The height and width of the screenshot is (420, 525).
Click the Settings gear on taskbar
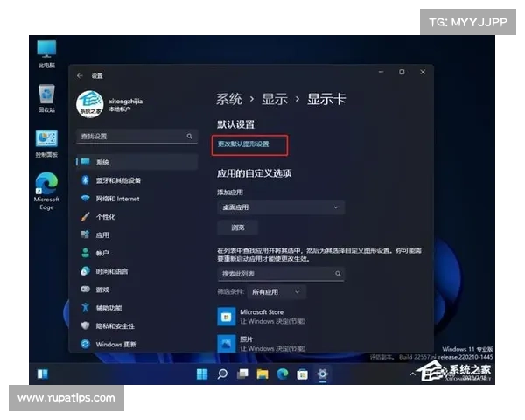coord(322,374)
